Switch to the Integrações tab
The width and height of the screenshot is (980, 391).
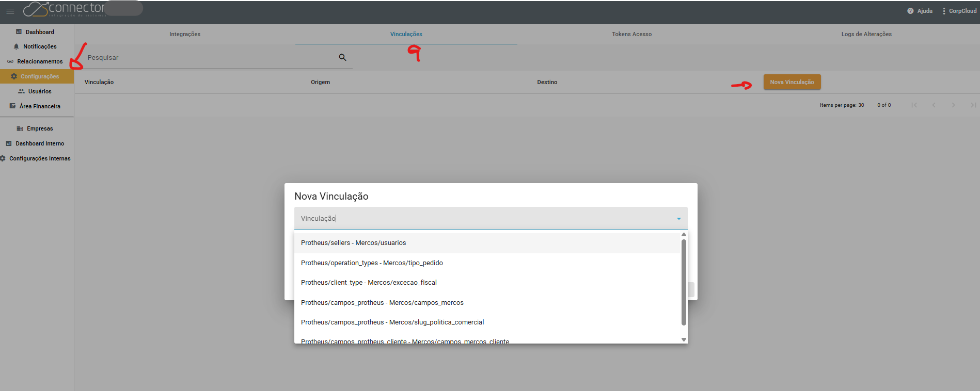(185, 34)
